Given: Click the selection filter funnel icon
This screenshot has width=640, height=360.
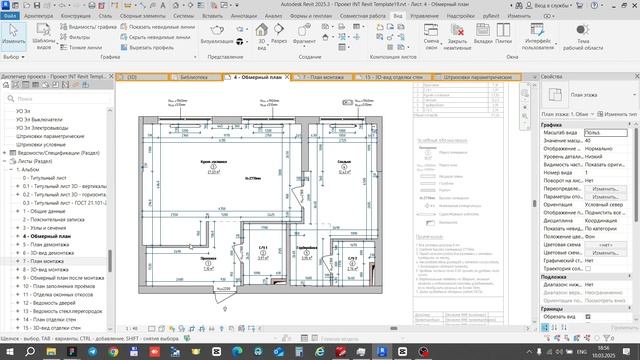Looking at the screenshot, I should click(x=607, y=338).
